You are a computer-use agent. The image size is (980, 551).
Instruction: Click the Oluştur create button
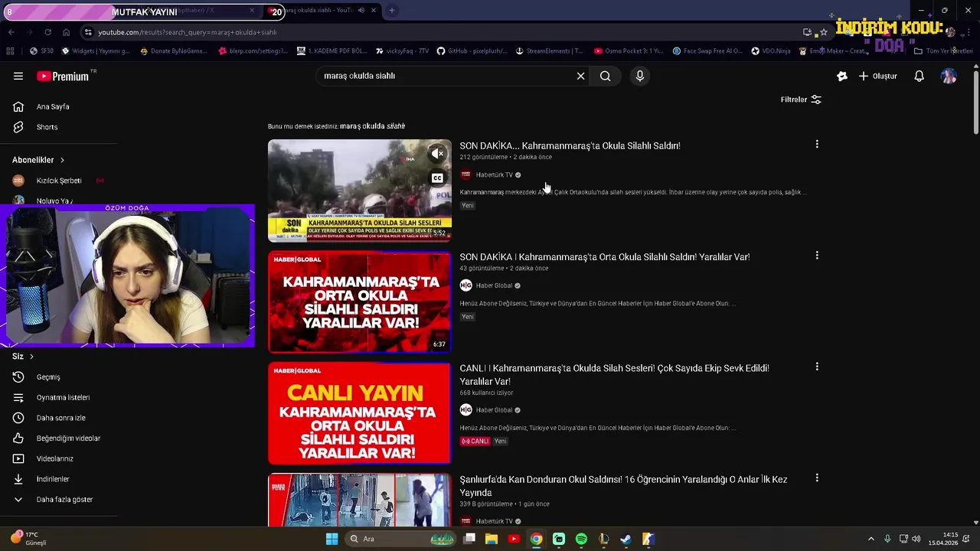[877, 76]
